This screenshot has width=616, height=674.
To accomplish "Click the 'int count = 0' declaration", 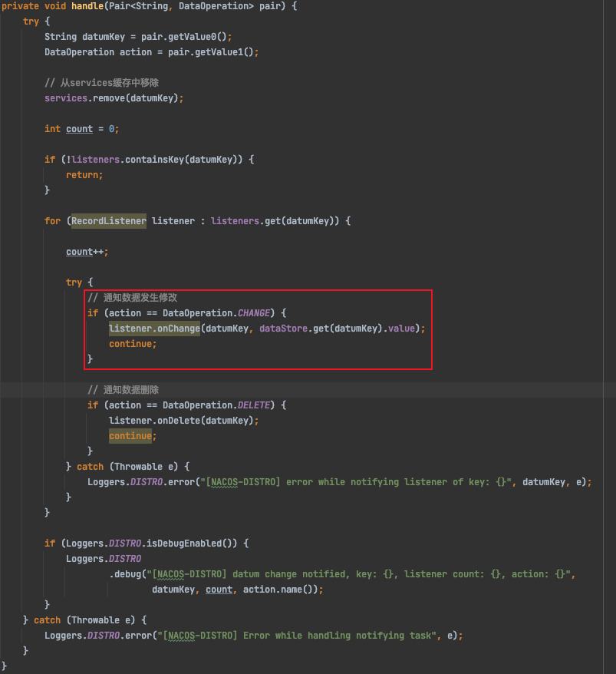I will tap(81, 129).
